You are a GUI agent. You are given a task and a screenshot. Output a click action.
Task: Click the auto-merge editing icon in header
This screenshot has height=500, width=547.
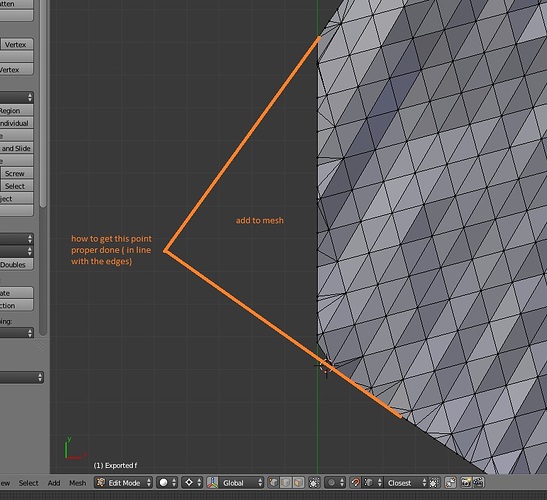coord(450,483)
